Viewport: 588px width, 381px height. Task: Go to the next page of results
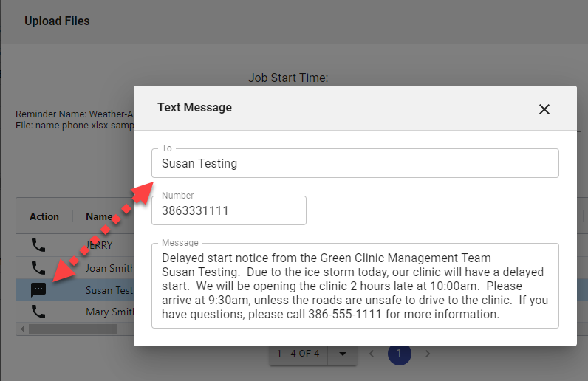(427, 354)
